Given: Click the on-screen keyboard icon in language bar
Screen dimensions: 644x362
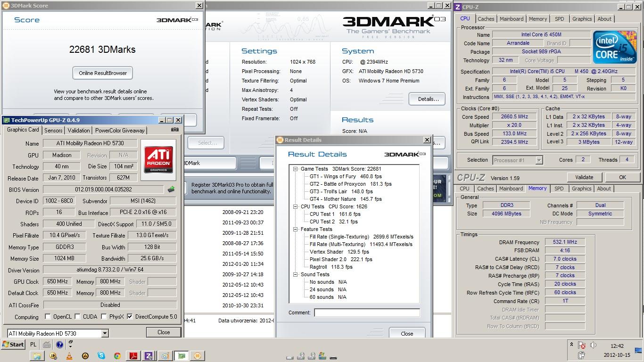Looking at the screenshot, I should [47, 345].
